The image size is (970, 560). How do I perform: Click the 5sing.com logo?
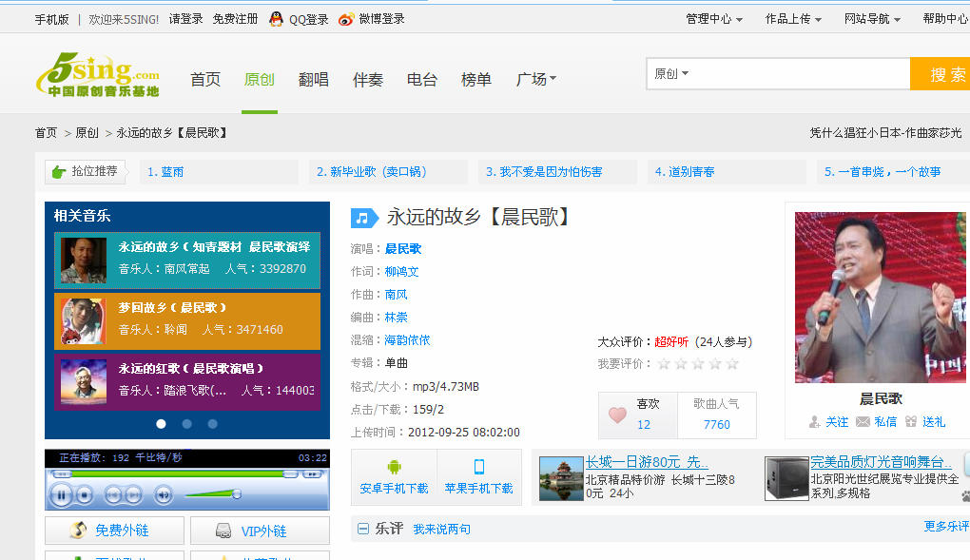(98, 75)
